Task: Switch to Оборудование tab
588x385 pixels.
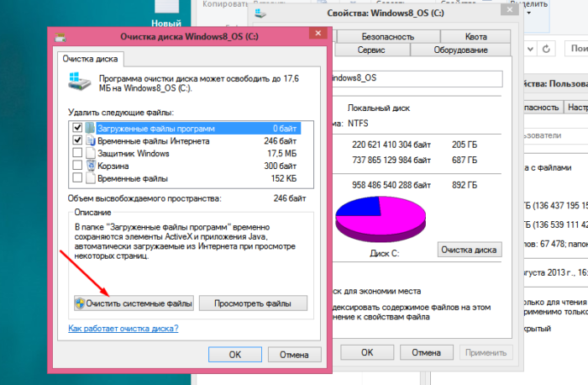Action: point(460,50)
